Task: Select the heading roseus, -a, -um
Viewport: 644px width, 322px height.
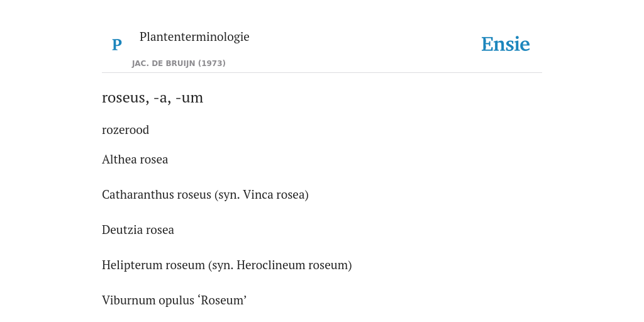Action: [x=152, y=97]
